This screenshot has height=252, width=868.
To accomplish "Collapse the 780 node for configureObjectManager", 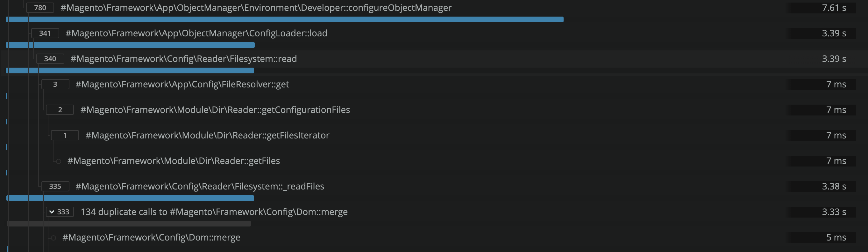I will 40,8.
